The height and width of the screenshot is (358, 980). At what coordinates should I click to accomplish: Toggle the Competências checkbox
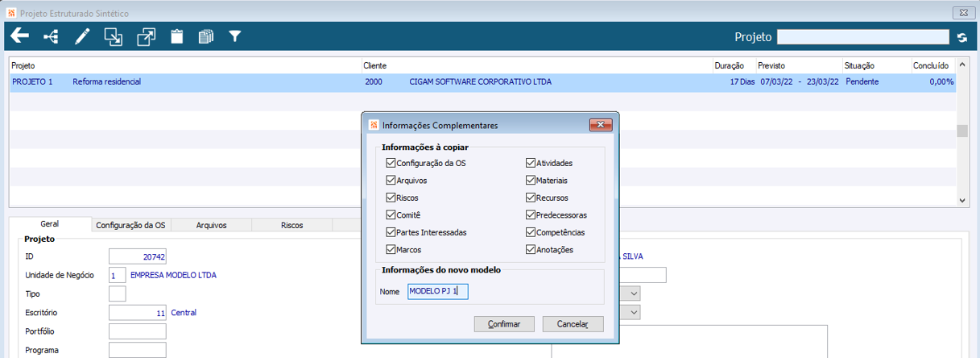(531, 232)
